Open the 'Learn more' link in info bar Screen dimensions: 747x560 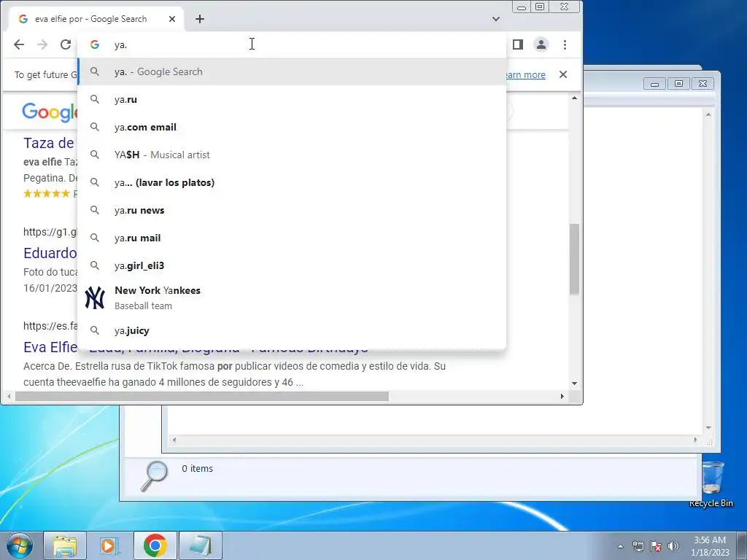coord(525,75)
